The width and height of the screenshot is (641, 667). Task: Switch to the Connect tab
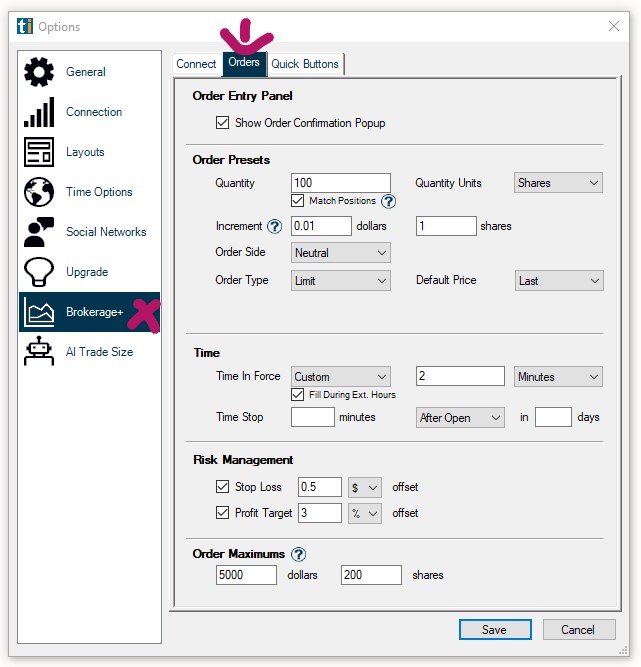point(196,64)
